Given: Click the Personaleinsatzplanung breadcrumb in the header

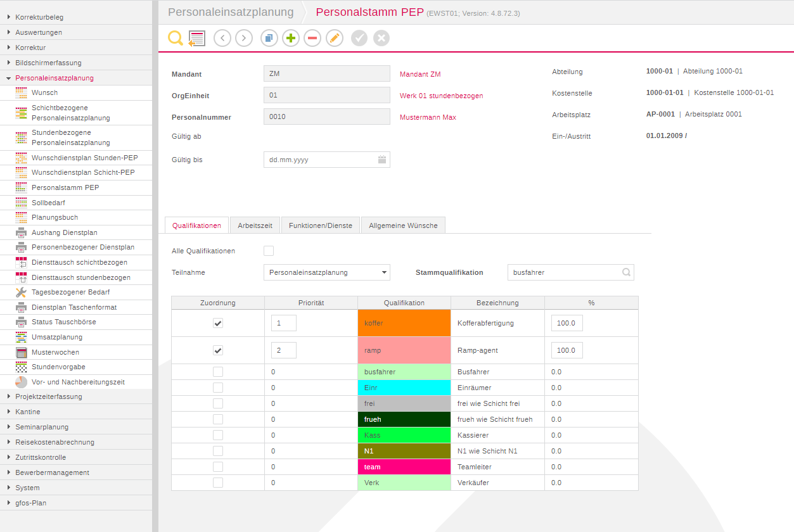Looking at the screenshot, I should pos(231,12).
